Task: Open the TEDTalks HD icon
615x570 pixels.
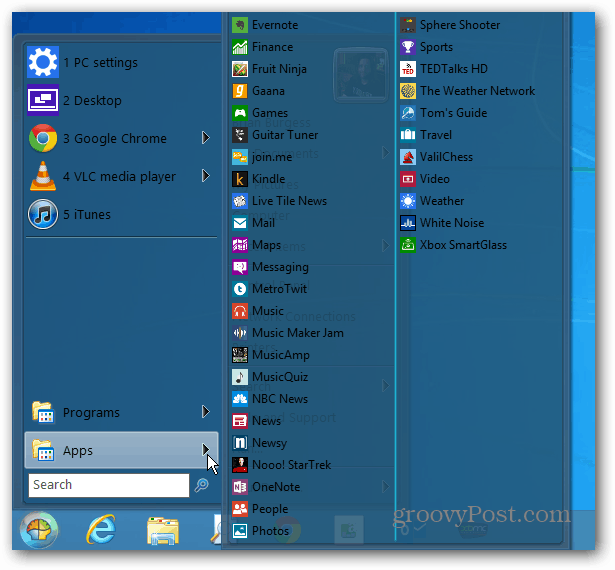Action: pos(408,69)
